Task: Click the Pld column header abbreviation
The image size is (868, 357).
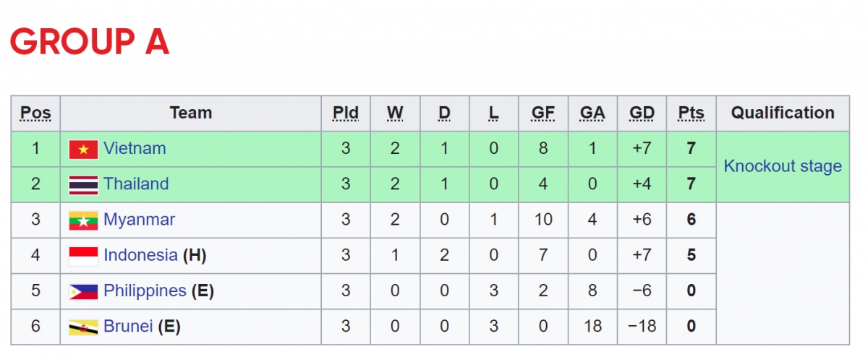Action: [x=346, y=113]
